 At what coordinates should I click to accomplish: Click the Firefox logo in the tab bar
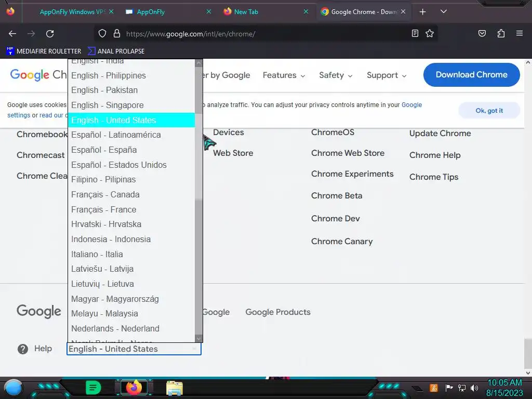[10, 11]
